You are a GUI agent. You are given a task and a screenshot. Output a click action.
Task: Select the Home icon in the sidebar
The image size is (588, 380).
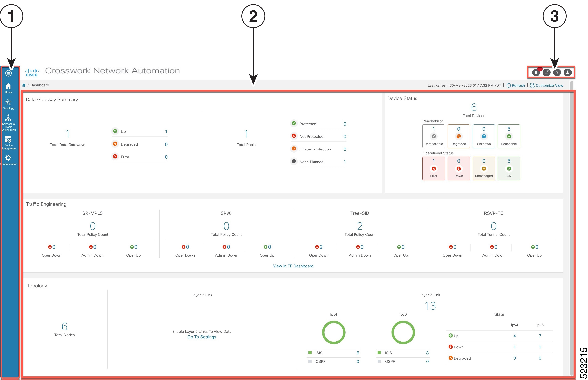[8, 87]
